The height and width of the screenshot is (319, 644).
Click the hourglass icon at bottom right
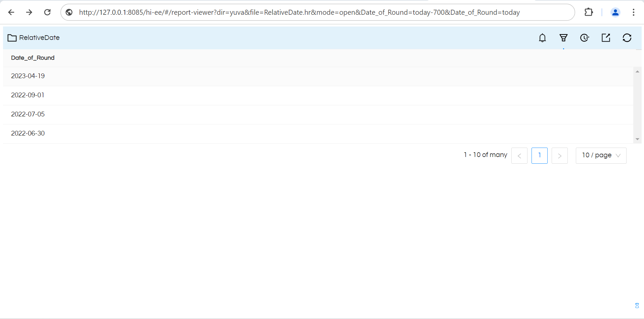click(x=637, y=306)
